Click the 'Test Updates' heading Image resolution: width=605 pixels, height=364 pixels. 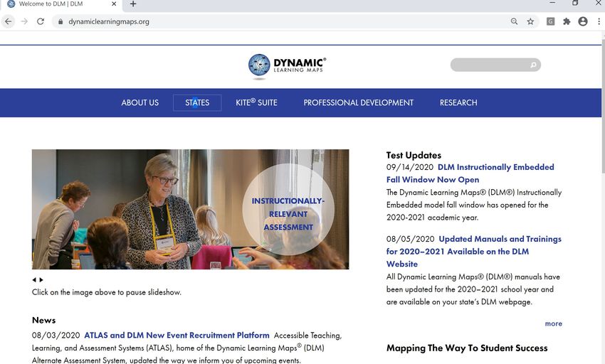(x=414, y=155)
